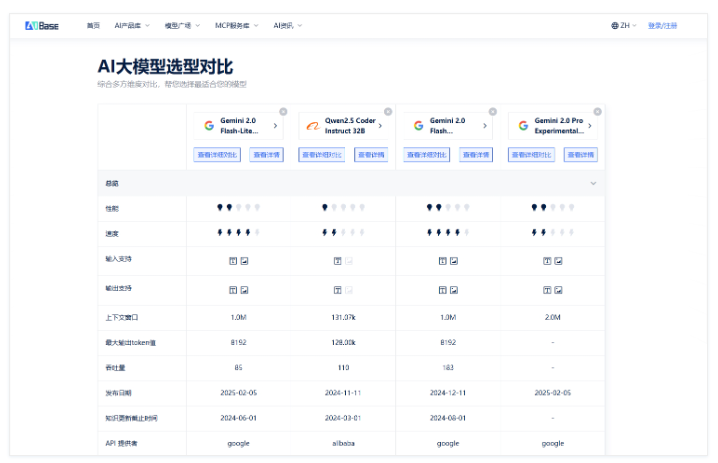The height and width of the screenshot is (463, 718).
Task: Select the 131.07k context window value
Action: pyautogui.click(x=343, y=317)
